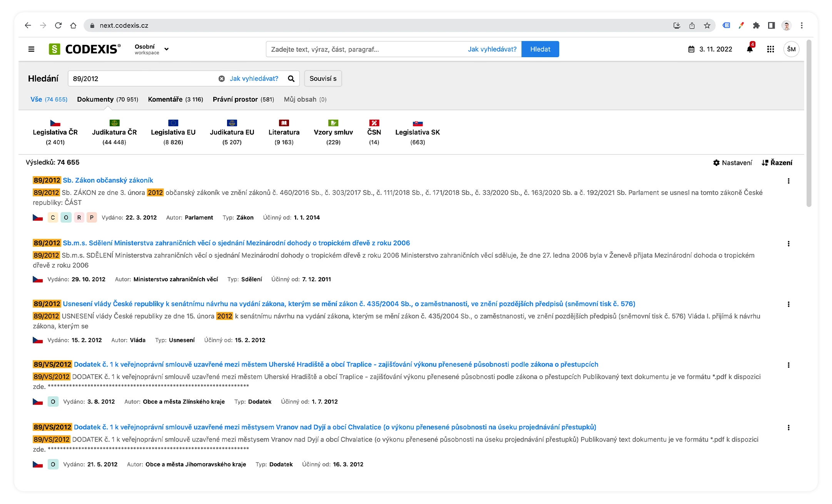Toggle the R badge on first result
832x504 pixels.
(x=79, y=217)
